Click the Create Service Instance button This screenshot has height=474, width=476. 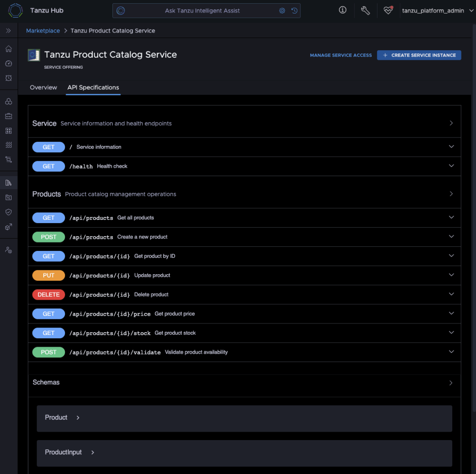419,55
